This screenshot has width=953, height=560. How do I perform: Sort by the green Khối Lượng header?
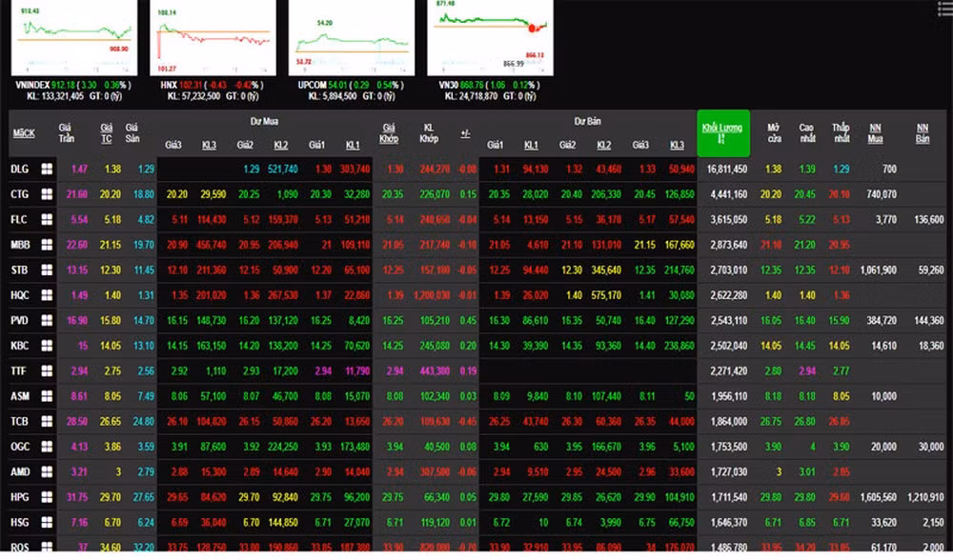point(722,132)
